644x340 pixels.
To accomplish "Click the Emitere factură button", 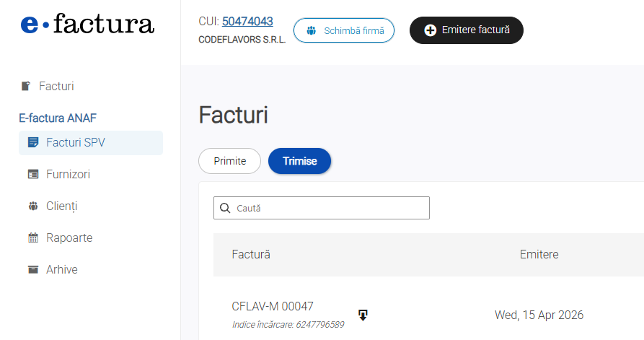I will point(466,30).
